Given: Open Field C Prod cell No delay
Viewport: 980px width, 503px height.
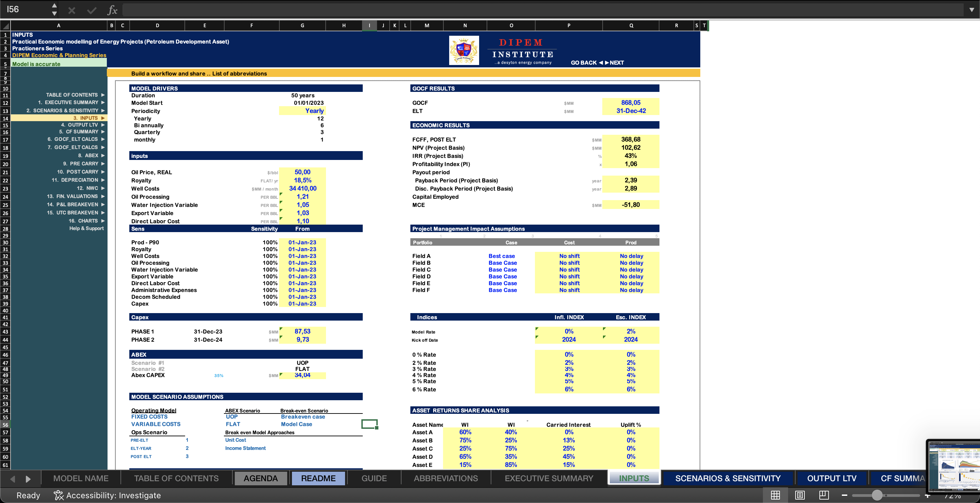Looking at the screenshot, I should [x=631, y=270].
